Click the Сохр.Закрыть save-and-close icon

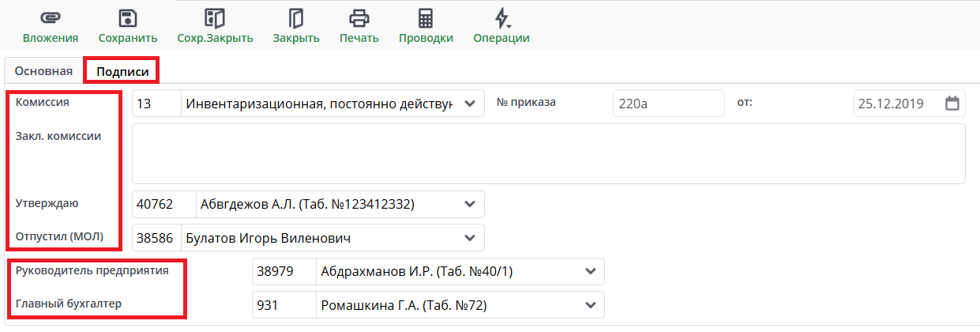pyautogui.click(x=215, y=18)
